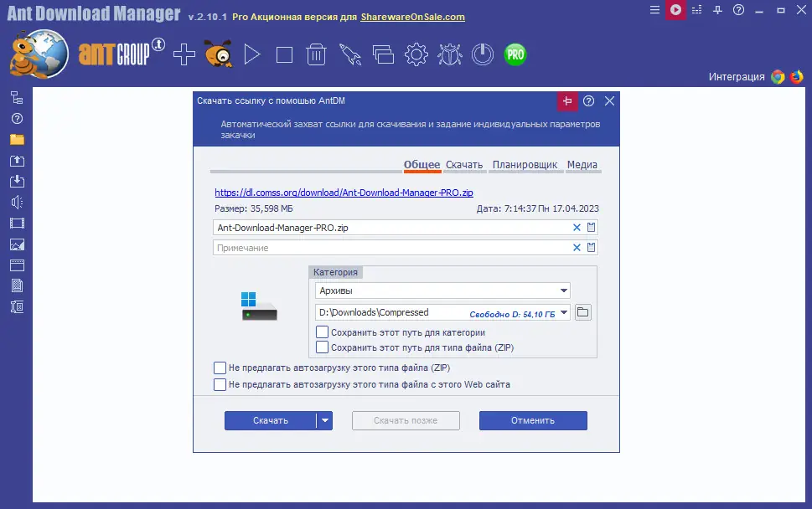812x509 pixels.
Task: Open settings via the gear icon
Action: (x=416, y=54)
